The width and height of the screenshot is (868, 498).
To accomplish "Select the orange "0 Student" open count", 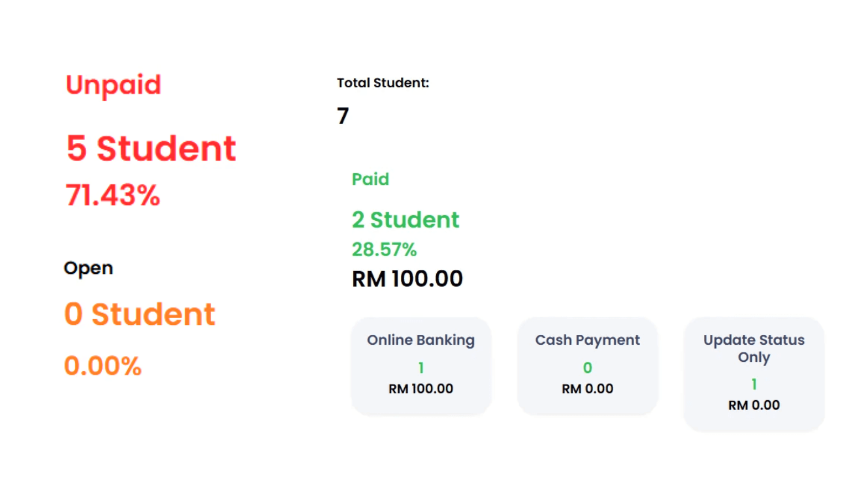I will [139, 314].
